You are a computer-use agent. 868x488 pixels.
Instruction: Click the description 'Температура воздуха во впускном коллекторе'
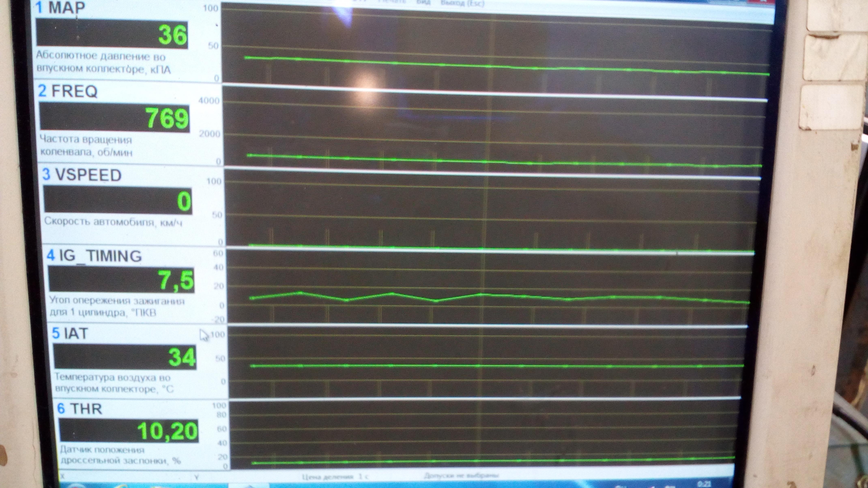pos(114,383)
